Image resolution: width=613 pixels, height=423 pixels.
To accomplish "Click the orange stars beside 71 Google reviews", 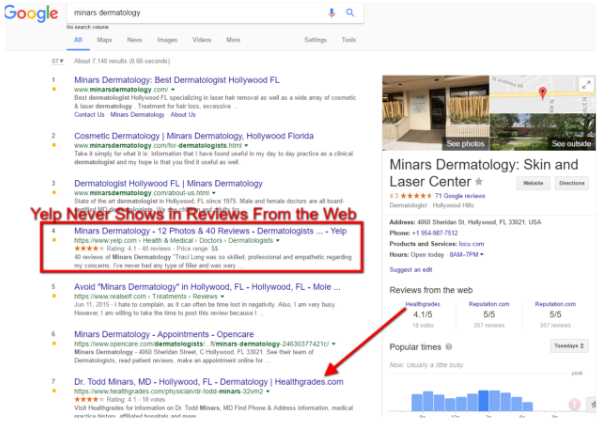I will point(416,196).
